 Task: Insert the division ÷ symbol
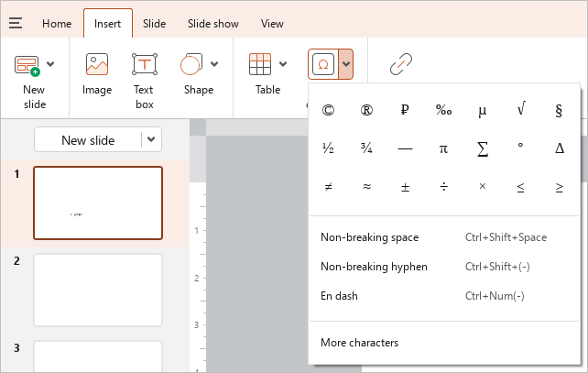point(443,187)
